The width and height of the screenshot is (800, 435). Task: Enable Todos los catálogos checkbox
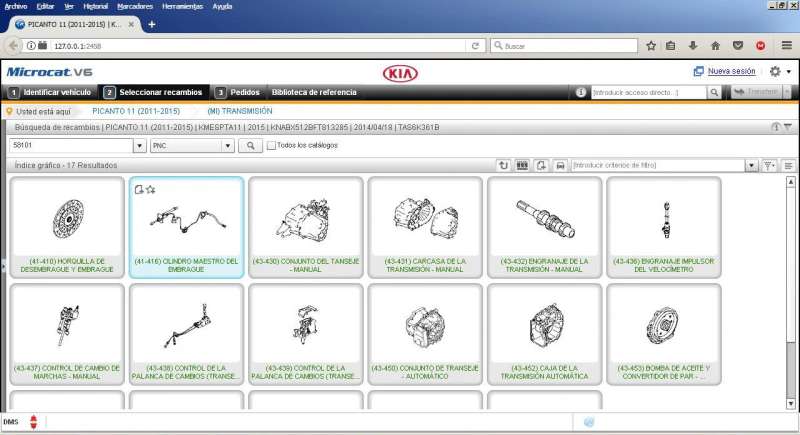pos(272,146)
